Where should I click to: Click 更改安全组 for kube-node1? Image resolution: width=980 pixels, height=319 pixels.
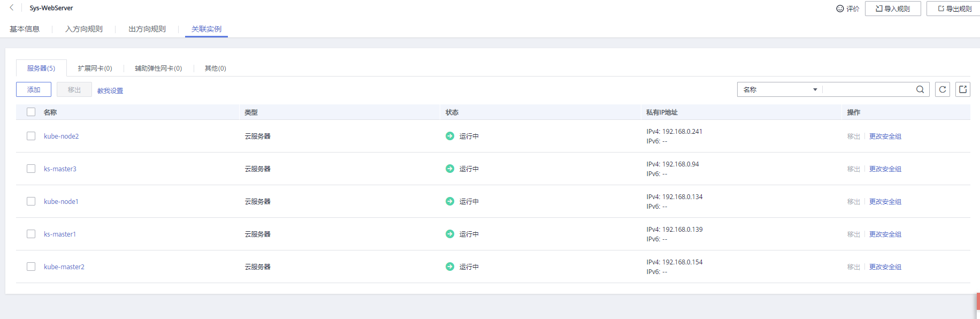click(x=885, y=201)
